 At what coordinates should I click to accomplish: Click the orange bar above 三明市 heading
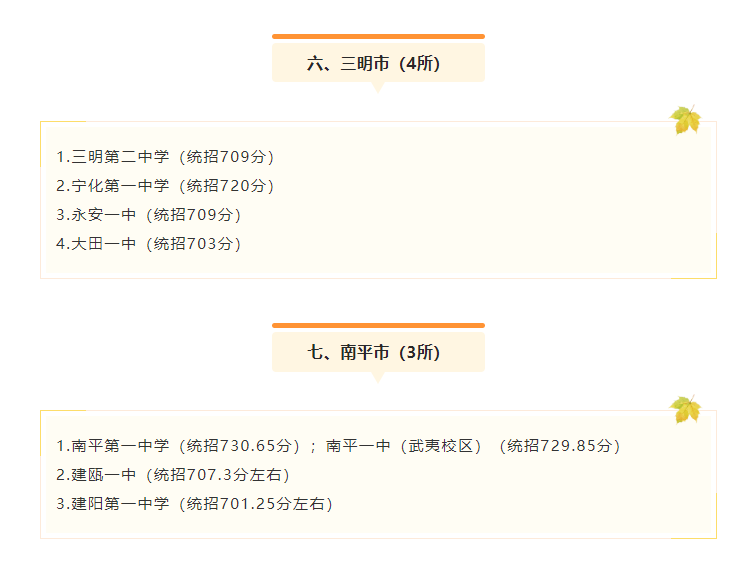click(x=378, y=36)
